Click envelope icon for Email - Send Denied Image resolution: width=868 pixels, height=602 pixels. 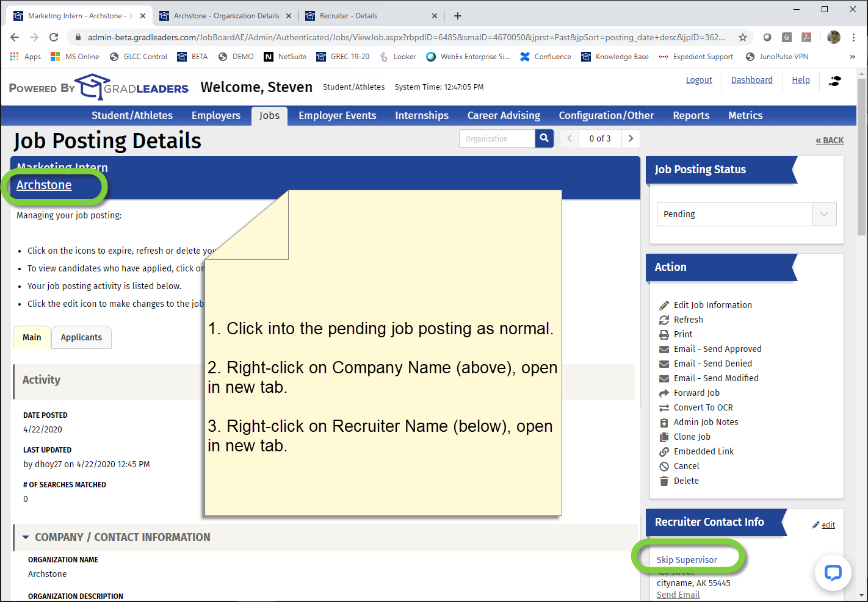coord(664,364)
